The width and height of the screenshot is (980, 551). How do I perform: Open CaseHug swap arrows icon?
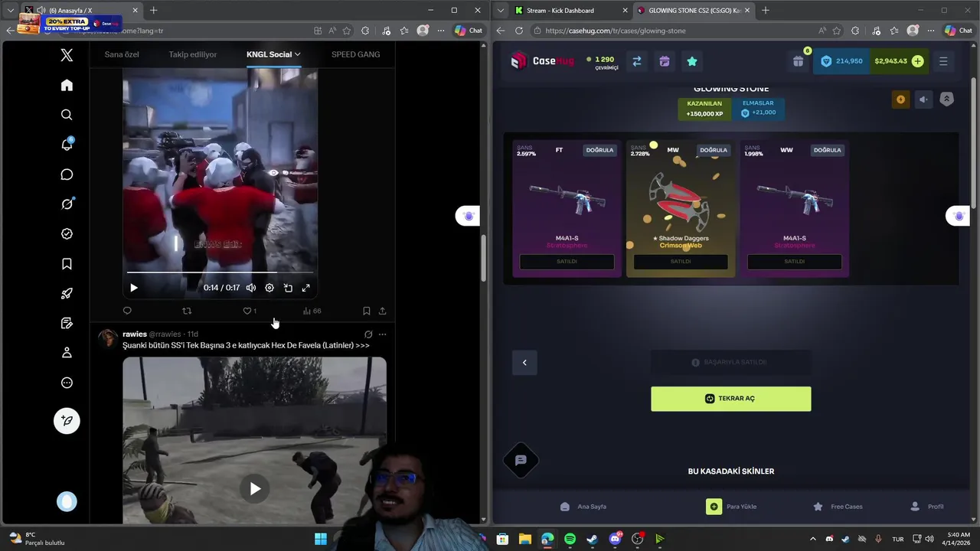[636, 61]
